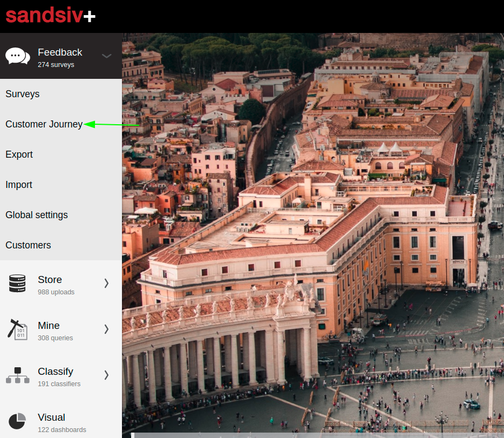Click the '274 surveys' text
Viewport: 504px width, 438px height.
tap(56, 65)
